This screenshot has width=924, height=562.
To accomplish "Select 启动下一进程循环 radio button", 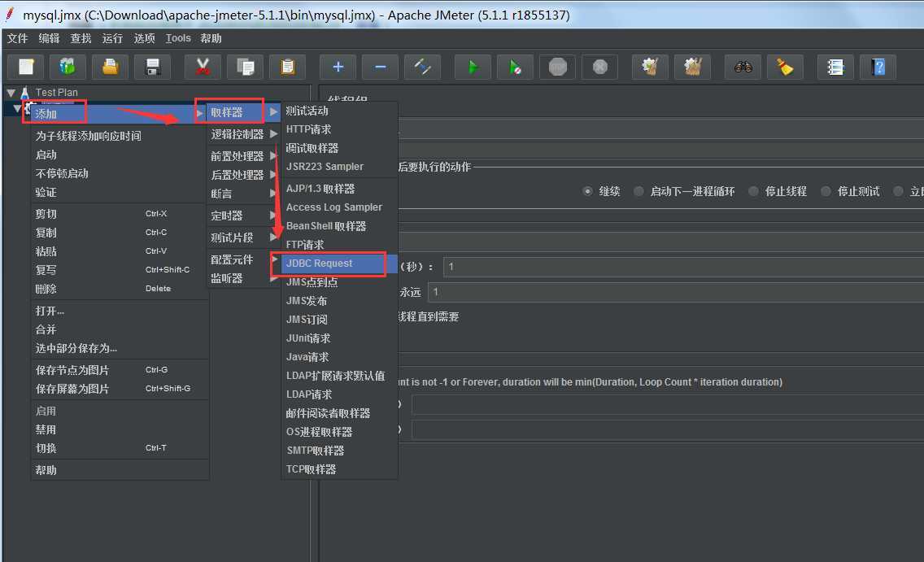I will 639,191.
